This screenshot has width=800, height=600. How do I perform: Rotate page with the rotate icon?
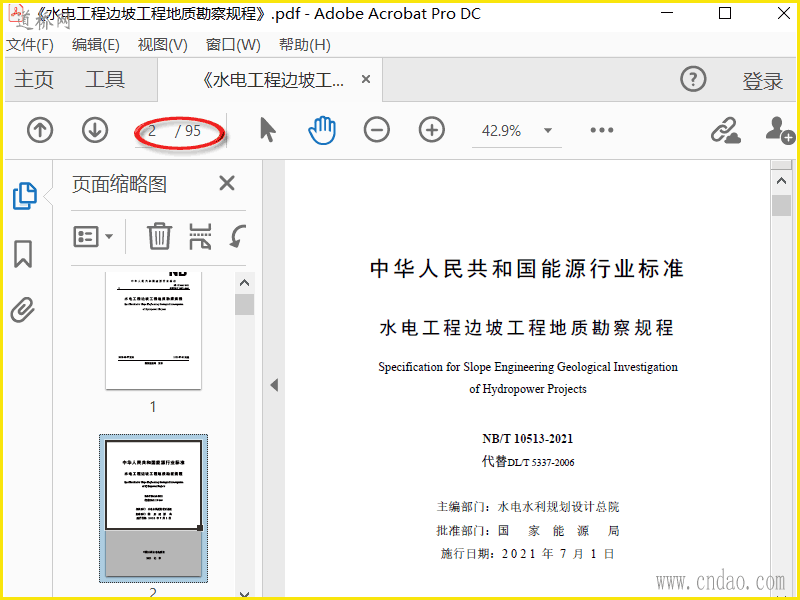point(238,236)
